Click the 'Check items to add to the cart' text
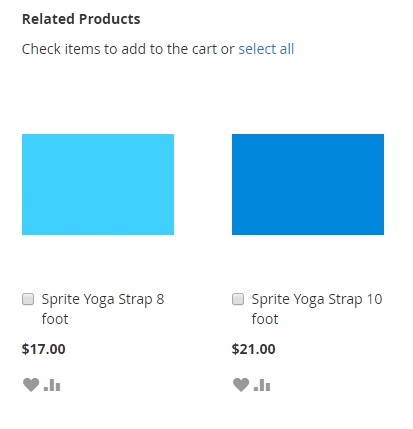Image resolution: width=413 pixels, height=429 pixels. [119, 49]
